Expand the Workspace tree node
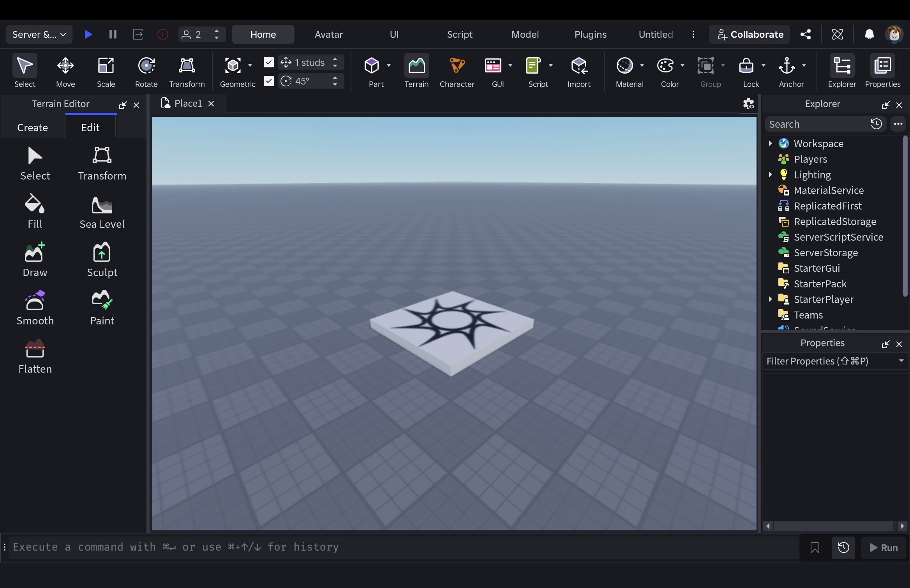Screen dimensions: 910x588 [x=770, y=143]
